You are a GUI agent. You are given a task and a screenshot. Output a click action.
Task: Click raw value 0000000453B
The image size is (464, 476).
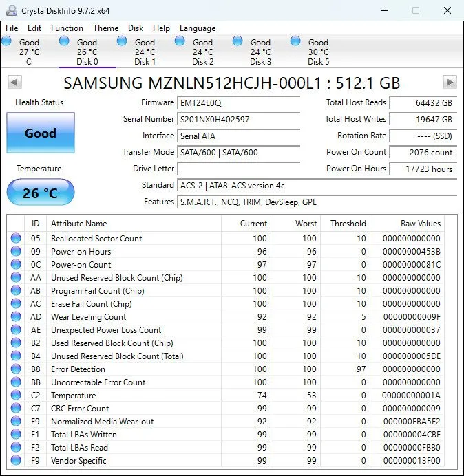tap(412, 251)
